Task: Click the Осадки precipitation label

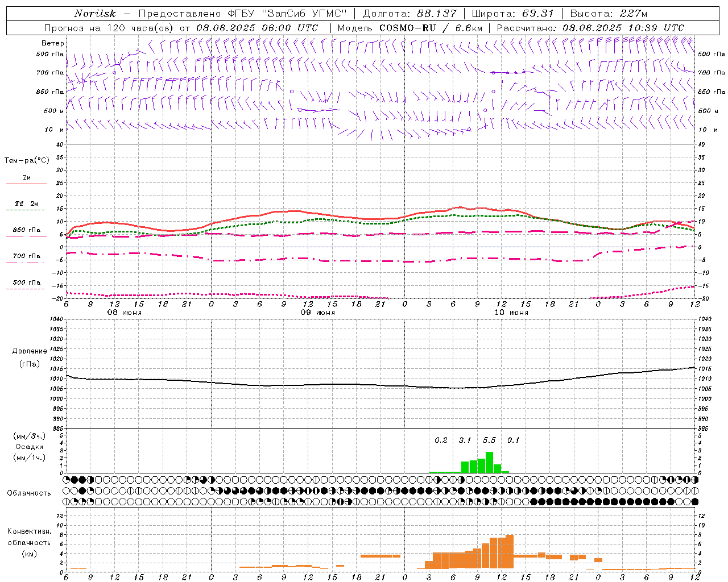Action: pos(29,447)
